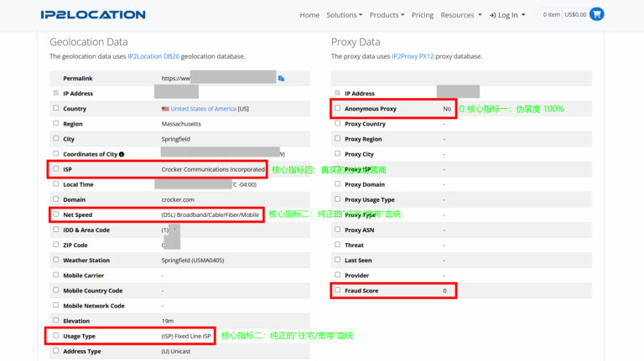Click the IP2Location logo
Screen dimensions: 644x361
93,15
